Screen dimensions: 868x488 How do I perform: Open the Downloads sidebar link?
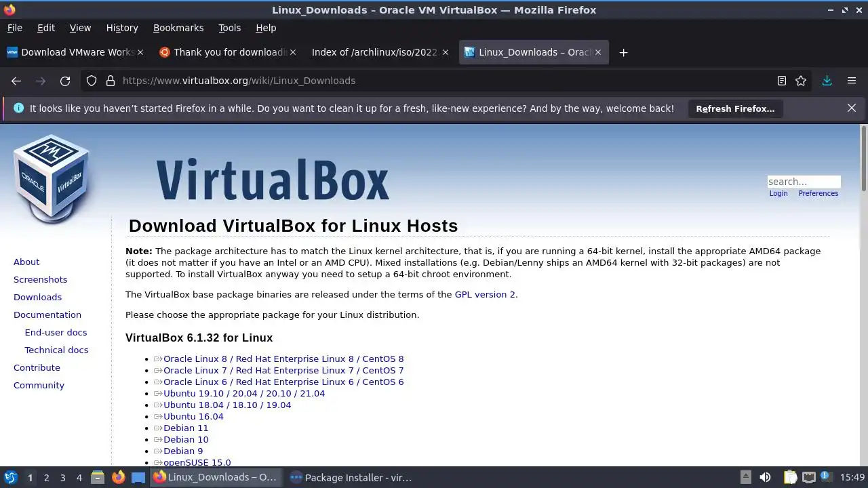pos(37,297)
